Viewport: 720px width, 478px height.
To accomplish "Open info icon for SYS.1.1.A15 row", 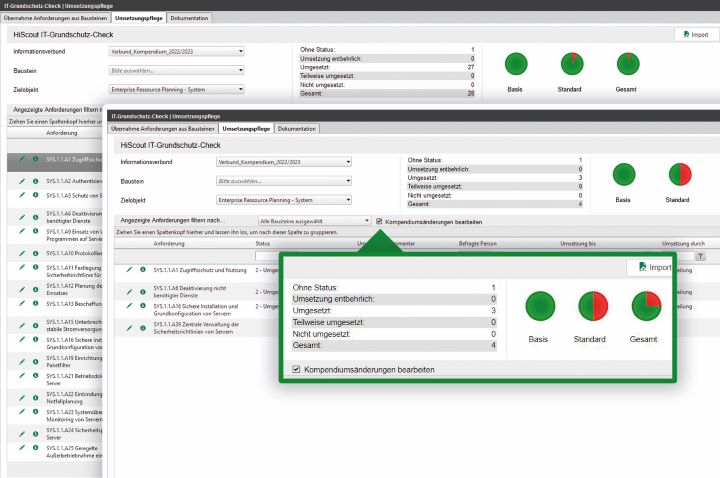I will (35, 326).
